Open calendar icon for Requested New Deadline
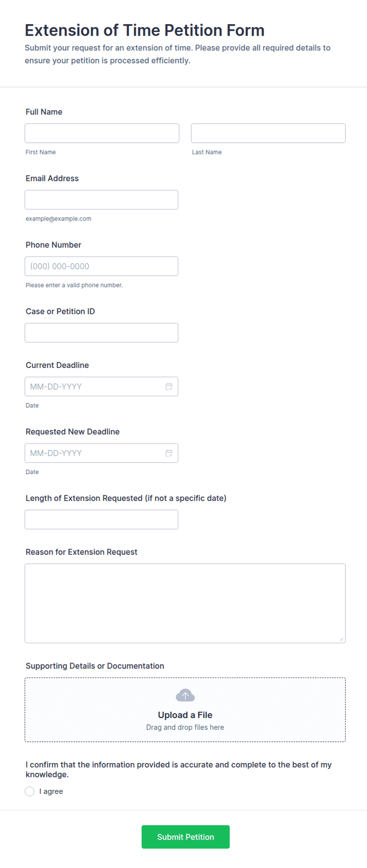Image resolution: width=367 pixels, height=868 pixels. [x=169, y=453]
